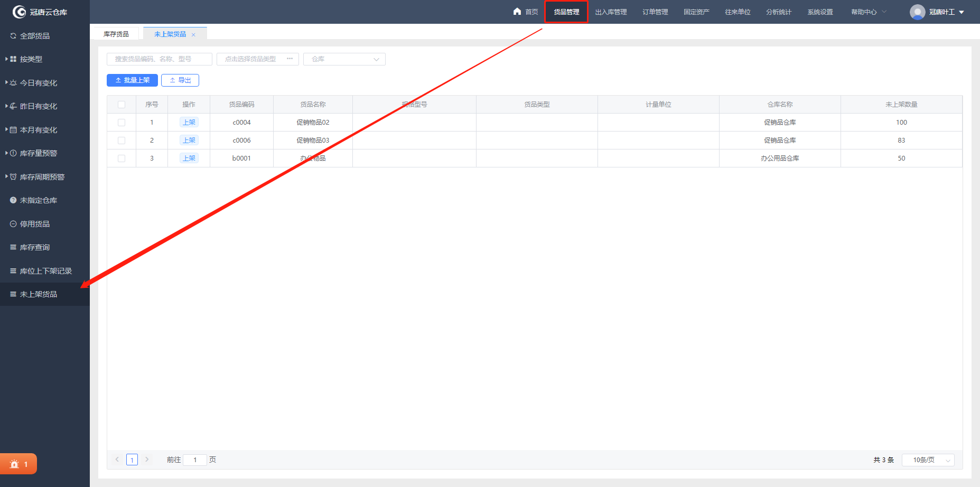Viewport: 980px width, 487px height.
Task: Open the 货品管理 menu
Action: pyautogui.click(x=566, y=12)
